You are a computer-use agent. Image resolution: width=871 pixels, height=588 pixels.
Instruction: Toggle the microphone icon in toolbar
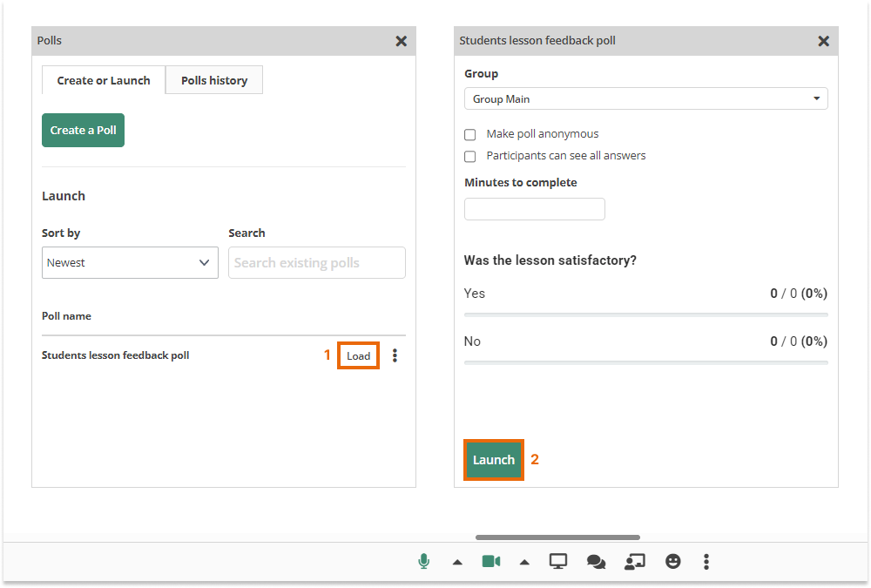(423, 561)
